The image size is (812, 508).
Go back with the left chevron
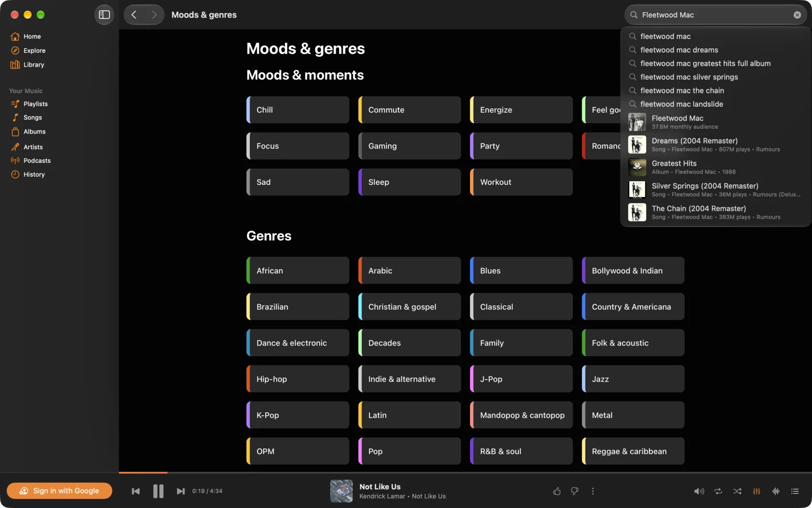coord(134,15)
